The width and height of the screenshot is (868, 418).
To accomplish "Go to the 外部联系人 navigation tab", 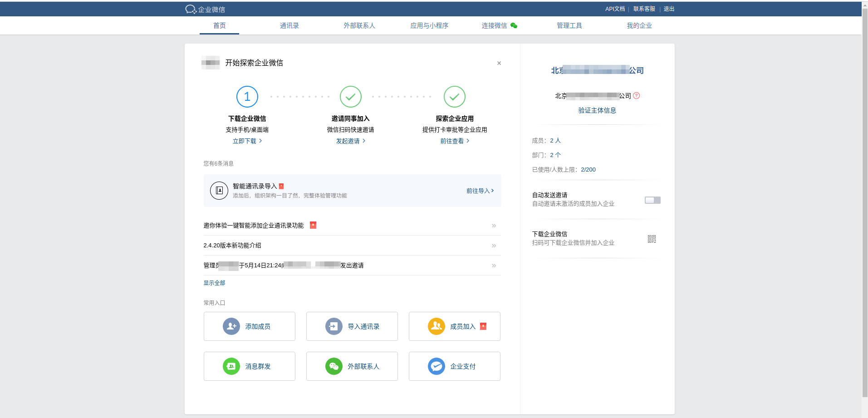I will 359,25.
